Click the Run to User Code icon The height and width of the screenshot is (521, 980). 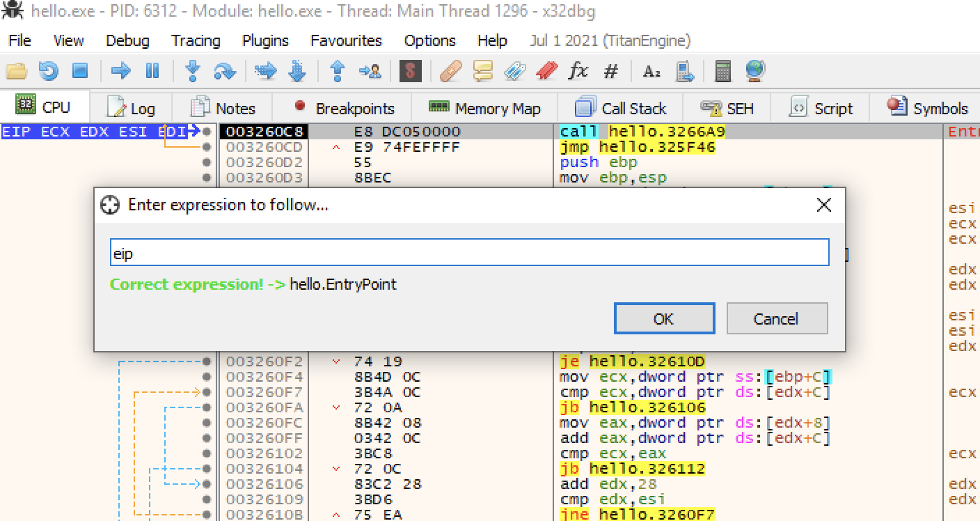pyautogui.click(x=370, y=70)
